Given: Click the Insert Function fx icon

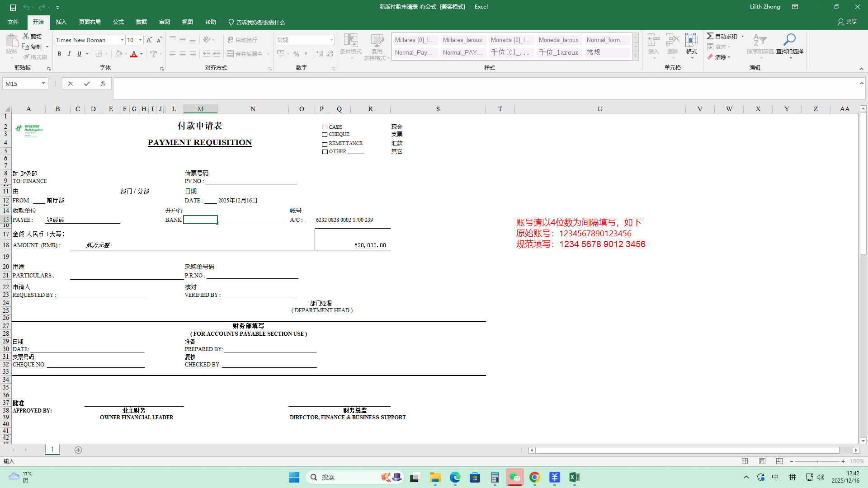Looking at the screenshot, I should tap(103, 84).
